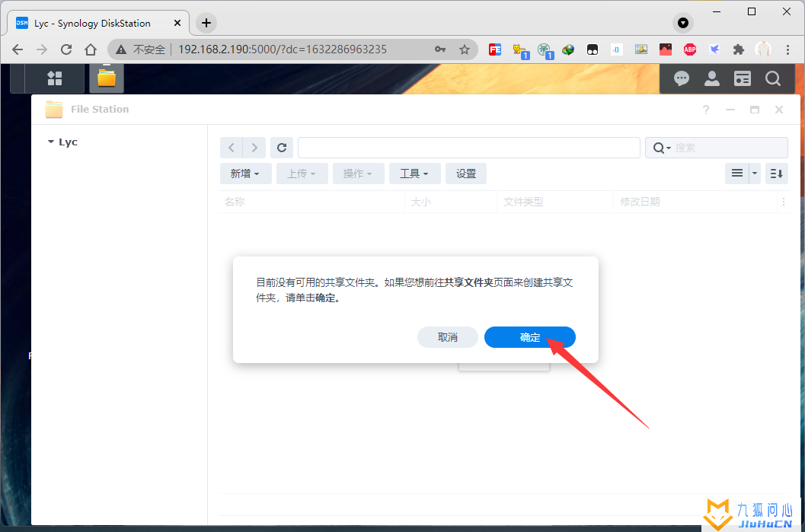Open a new browser tab
The image size is (805, 532).
pyautogui.click(x=206, y=23)
